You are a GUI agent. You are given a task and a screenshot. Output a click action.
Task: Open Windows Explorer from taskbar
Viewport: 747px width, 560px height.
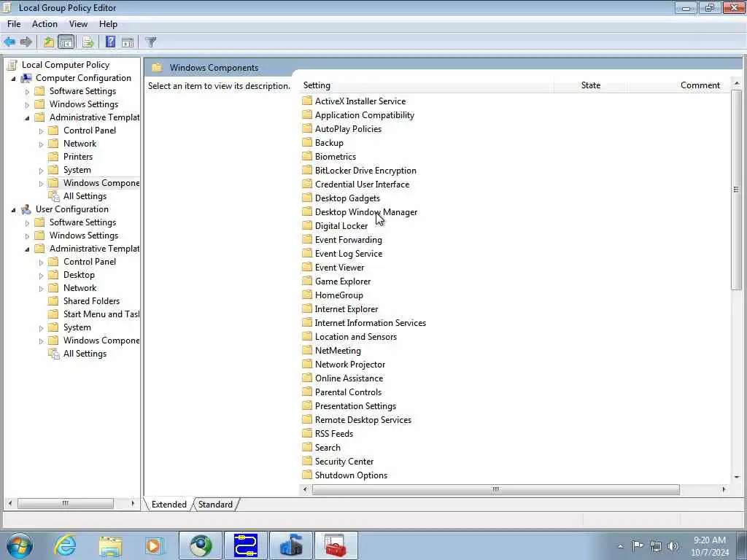[110, 545]
